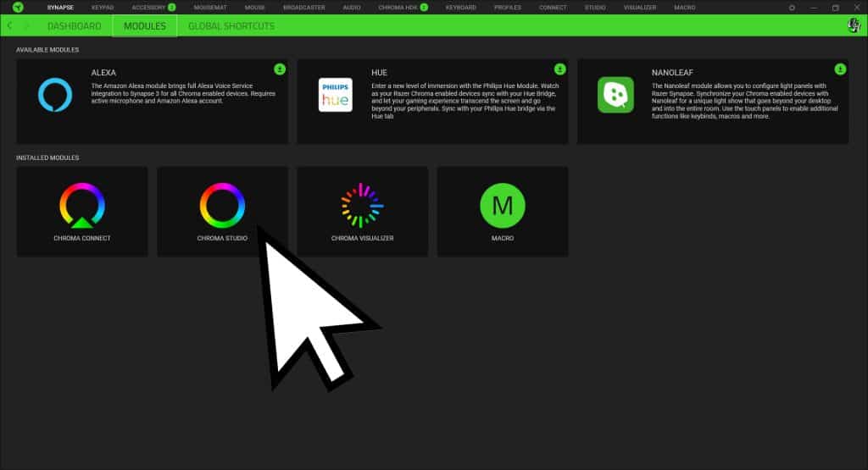Select the Modules subtab
Image resolution: width=868 pixels, height=470 pixels.
click(x=144, y=26)
